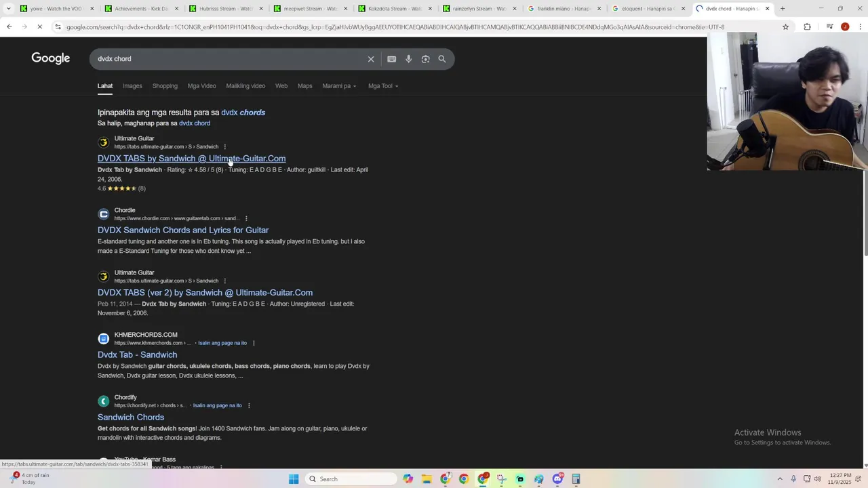Go to Google homepage via logo

51,58
